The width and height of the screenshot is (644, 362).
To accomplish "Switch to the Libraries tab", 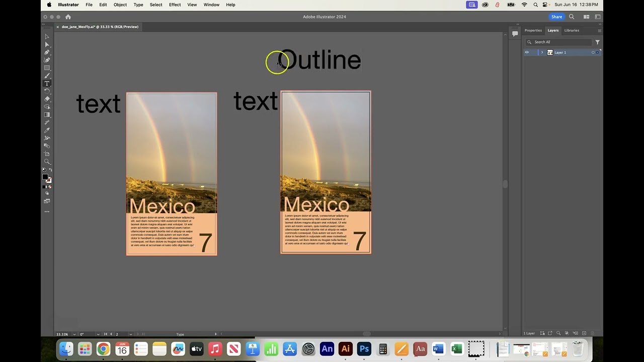I will (572, 31).
